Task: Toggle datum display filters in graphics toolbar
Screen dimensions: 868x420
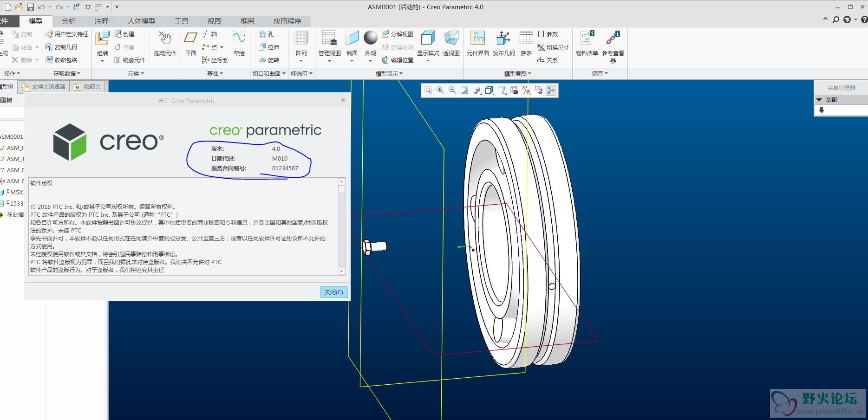Action: tap(526, 90)
